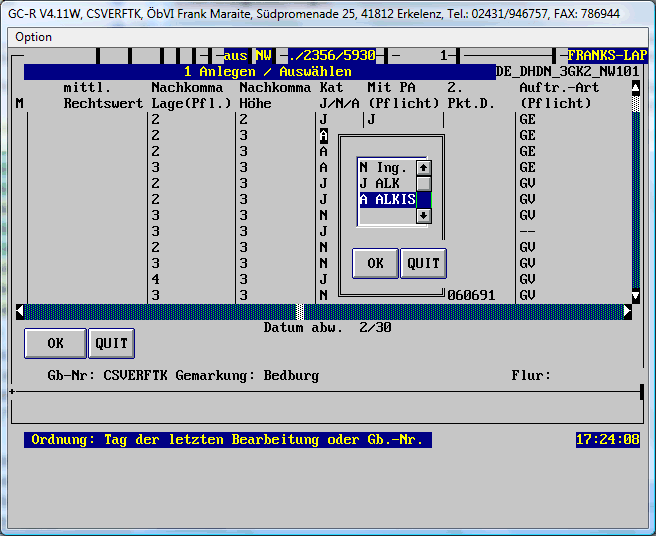Click QUIT in the Kat popup dialog

click(423, 263)
